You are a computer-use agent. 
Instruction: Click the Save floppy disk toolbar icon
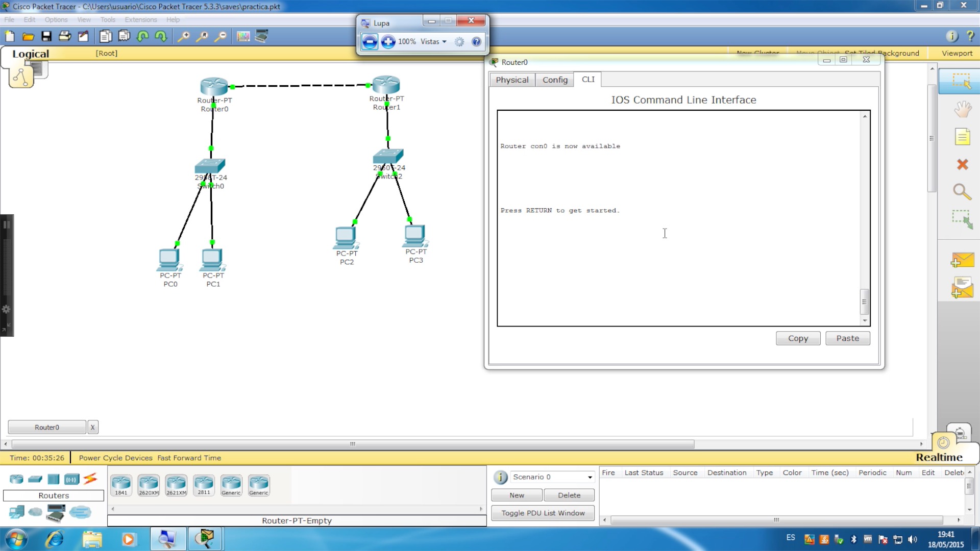46,36
